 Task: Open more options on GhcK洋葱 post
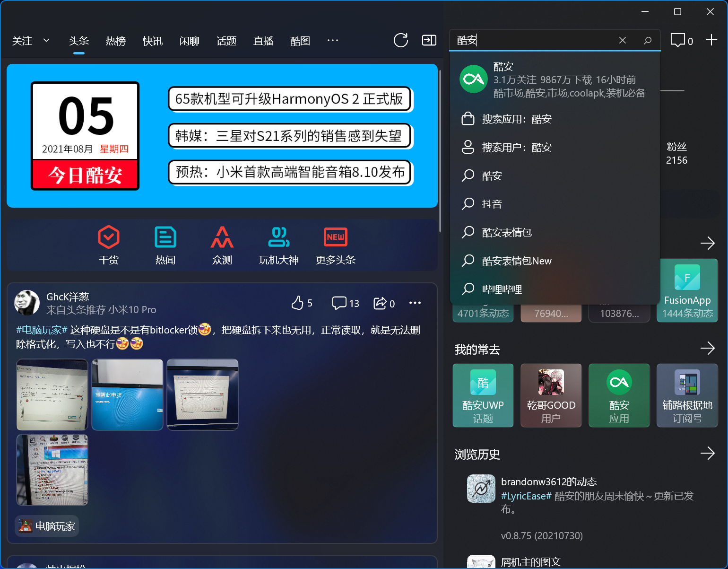click(x=415, y=303)
